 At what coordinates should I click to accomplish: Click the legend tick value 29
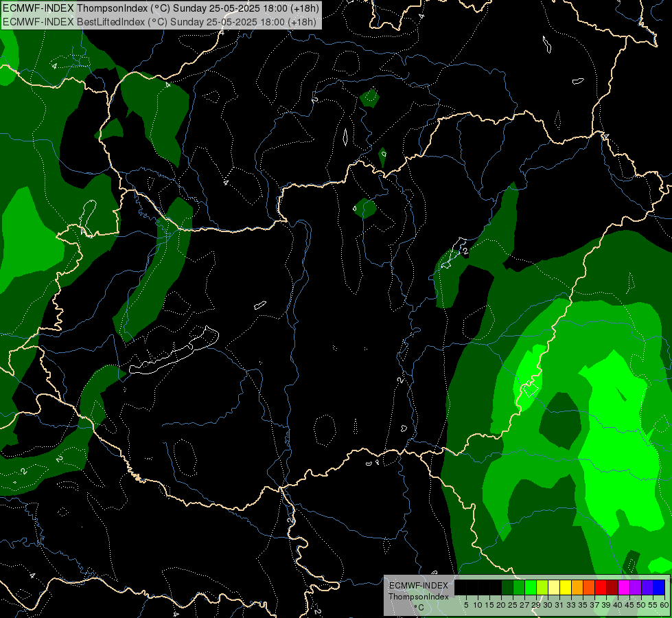pyautogui.click(x=536, y=605)
